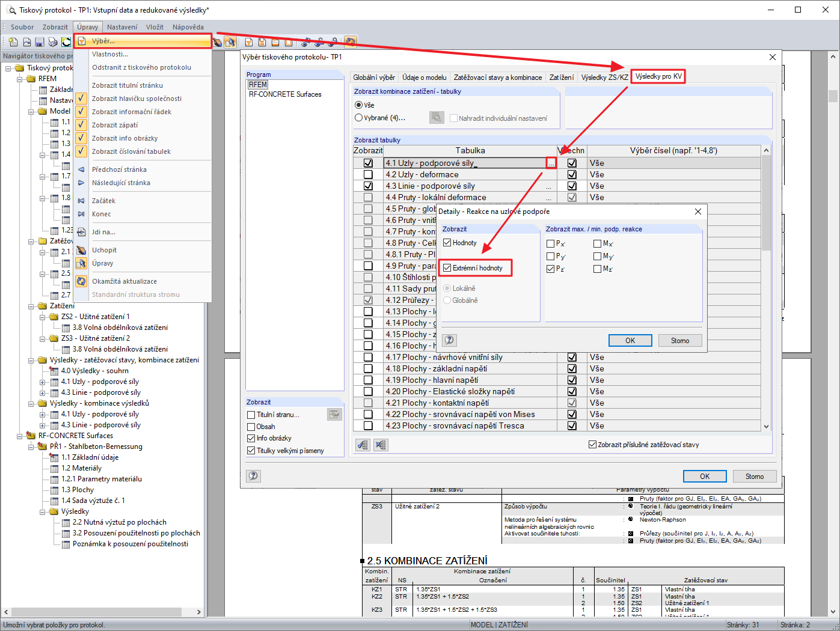Click the Jdi na page icon
840x631 pixels.
tap(81, 232)
